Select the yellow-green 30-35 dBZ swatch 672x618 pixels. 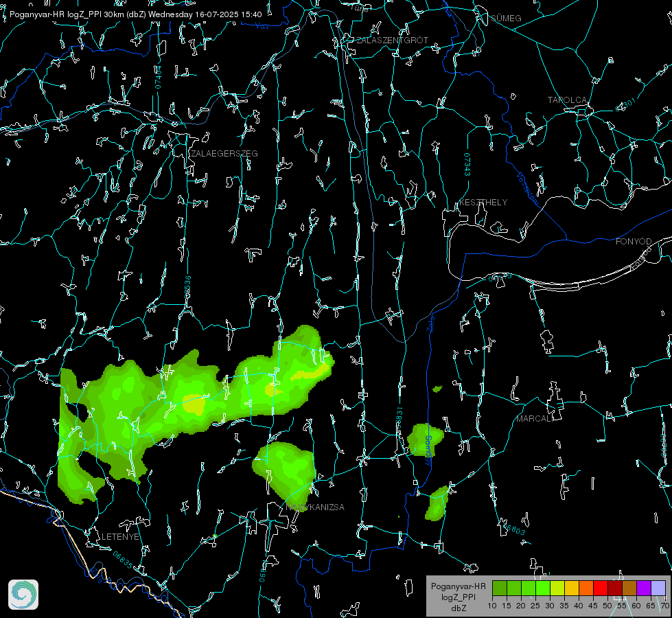(557, 588)
